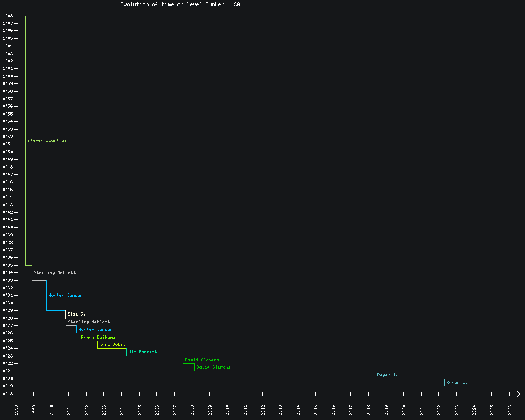Viewport: 525px width, 420px height.
Task: Select the Rayan I. label near 2018
Action: point(387,375)
